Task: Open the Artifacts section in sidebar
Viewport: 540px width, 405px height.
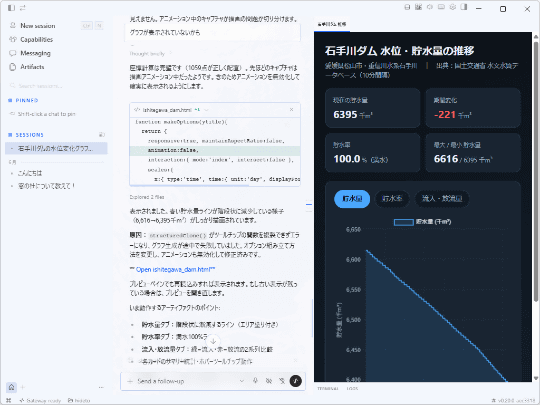Action: pyautogui.click(x=32, y=67)
